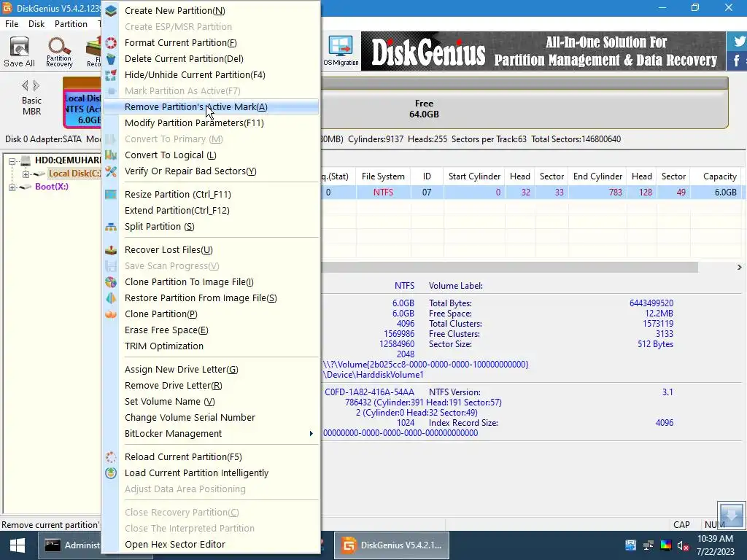This screenshot has height=560, width=747.
Task: Choose Remove Partition's Active Mark(A)
Action: (x=211, y=106)
